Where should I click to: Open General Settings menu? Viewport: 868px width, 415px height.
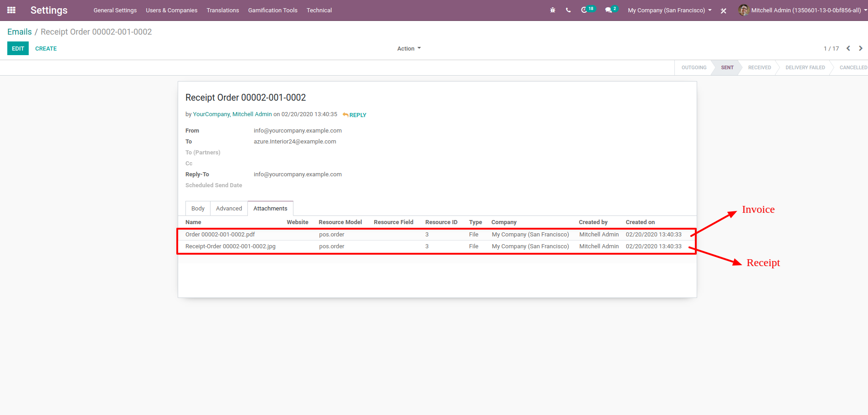115,10
